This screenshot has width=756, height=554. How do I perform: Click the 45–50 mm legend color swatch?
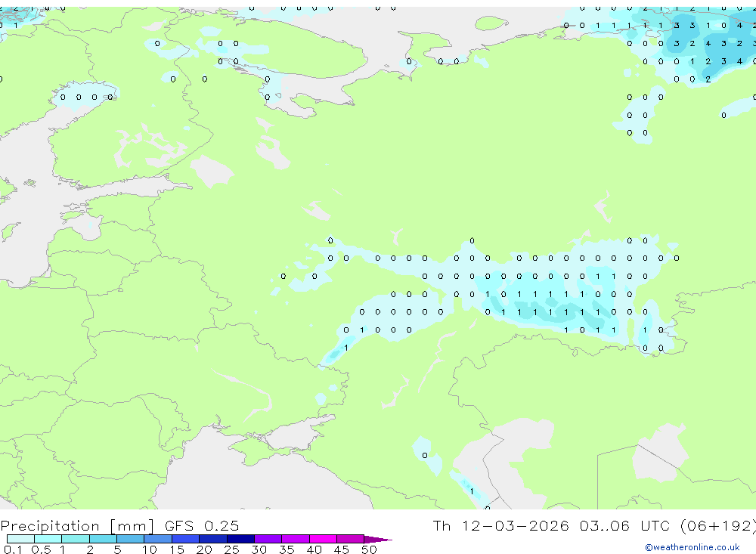(351, 539)
